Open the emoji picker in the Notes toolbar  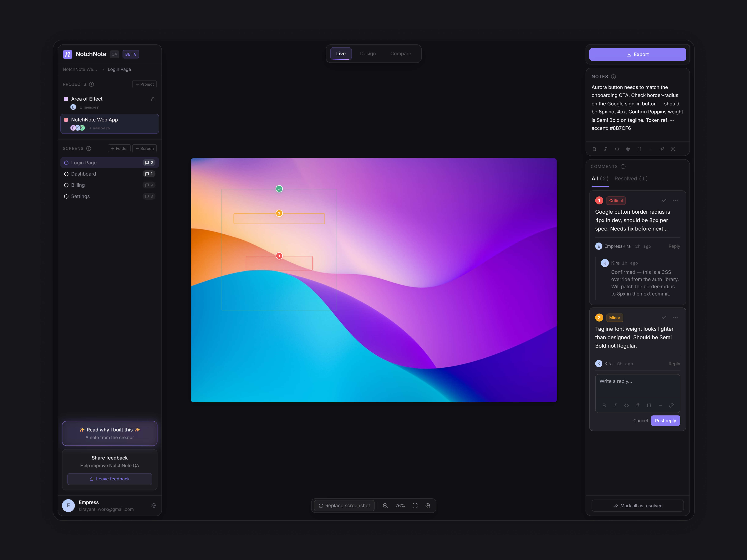coord(673,149)
